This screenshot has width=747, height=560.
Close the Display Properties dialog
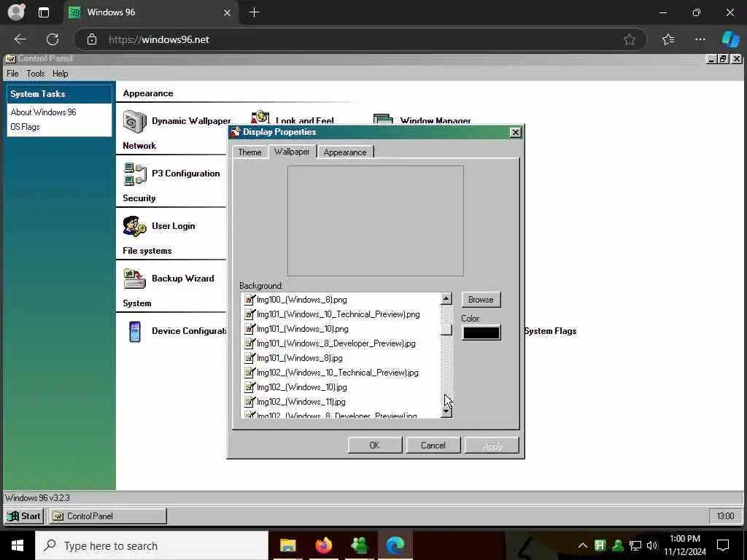pyautogui.click(x=515, y=133)
